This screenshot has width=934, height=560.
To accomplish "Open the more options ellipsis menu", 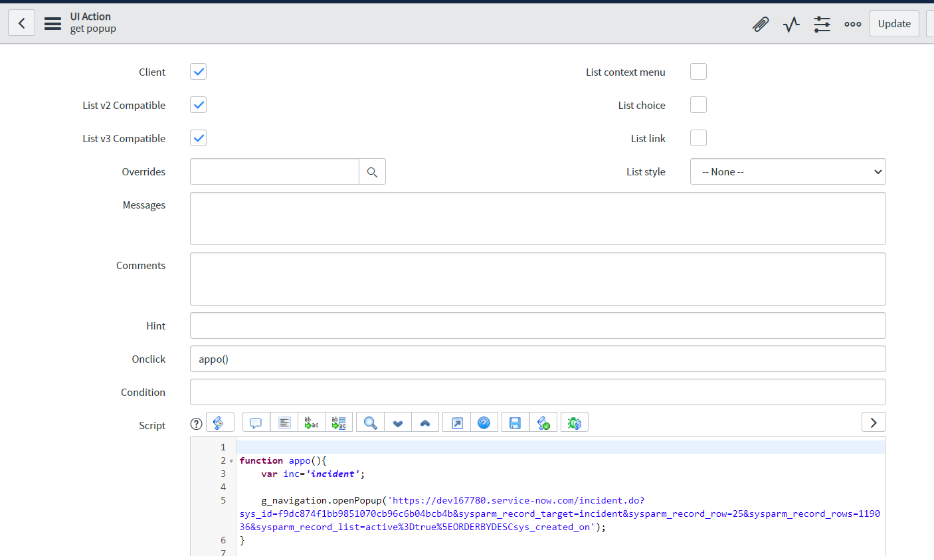I will [852, 25].
